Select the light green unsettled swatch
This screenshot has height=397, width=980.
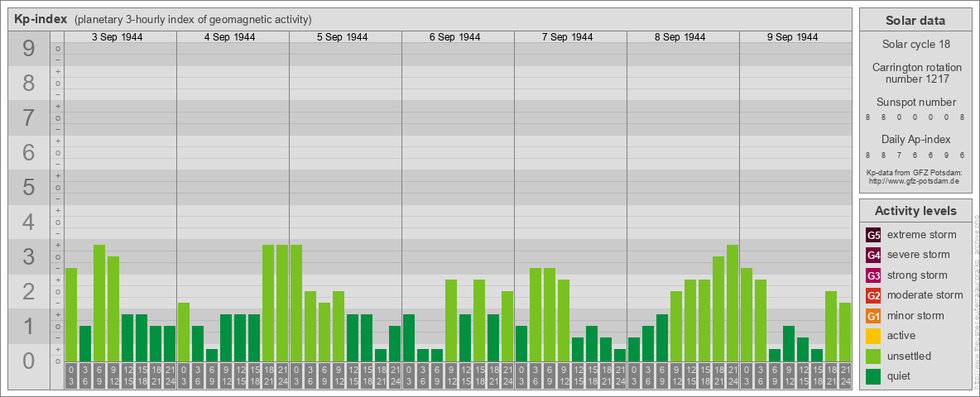(873, 356)
